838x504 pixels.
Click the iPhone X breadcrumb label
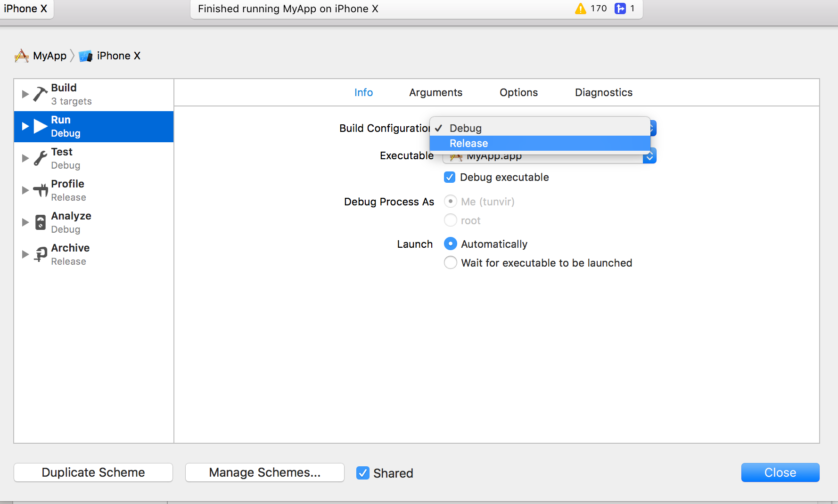(x=119, y=56)
